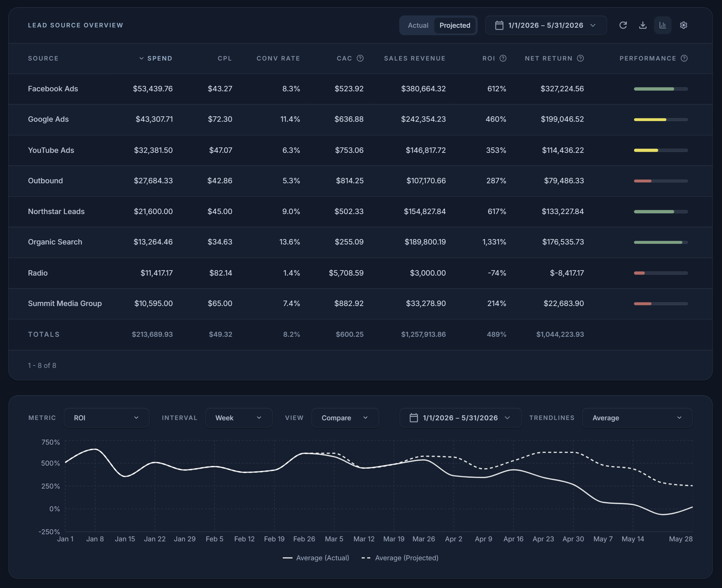Click the totals sales revenue $1,257,913.86

423,334
